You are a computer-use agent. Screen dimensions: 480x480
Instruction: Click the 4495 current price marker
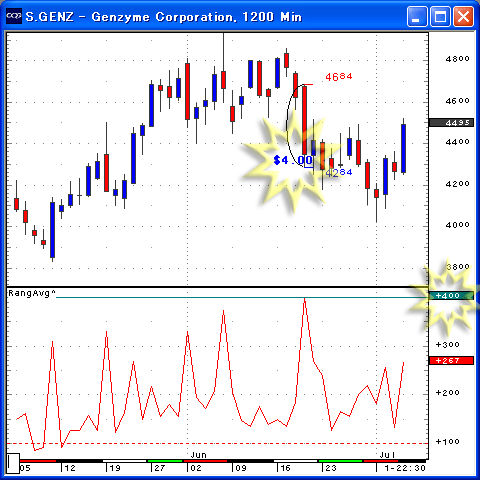451,123
